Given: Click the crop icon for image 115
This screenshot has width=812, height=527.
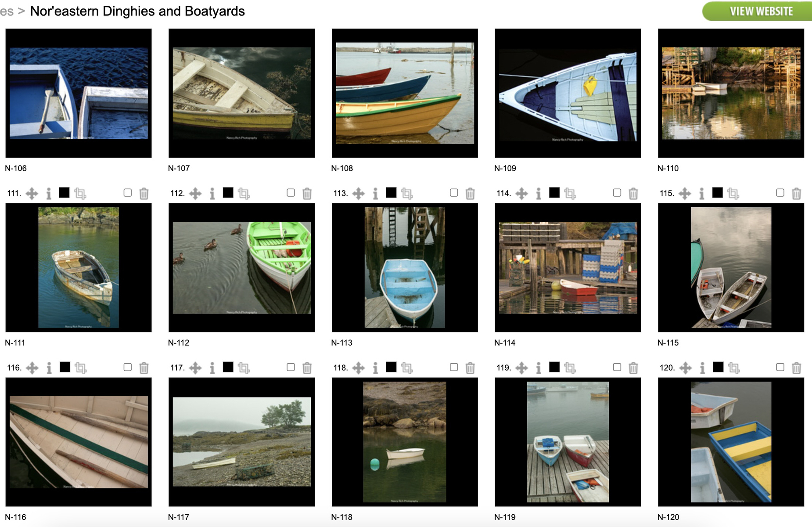Looking at the screenshot, I should click(x=733, y=193).
